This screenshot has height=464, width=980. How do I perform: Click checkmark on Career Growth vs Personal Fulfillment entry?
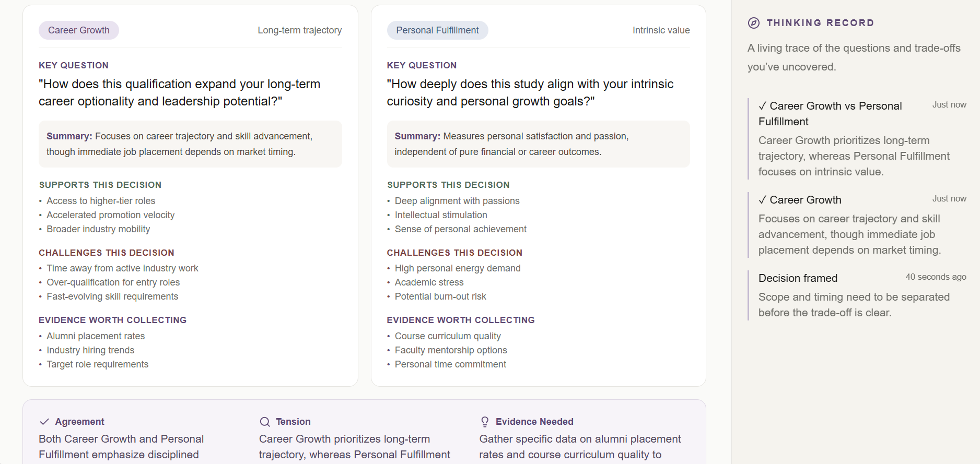click(763, 106)
